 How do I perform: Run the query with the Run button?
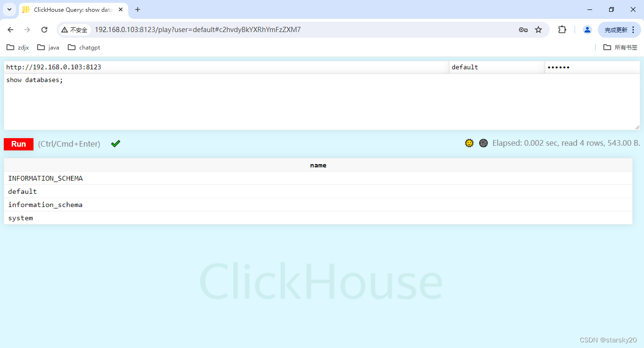pyautogui.click(x=18, y=144)
